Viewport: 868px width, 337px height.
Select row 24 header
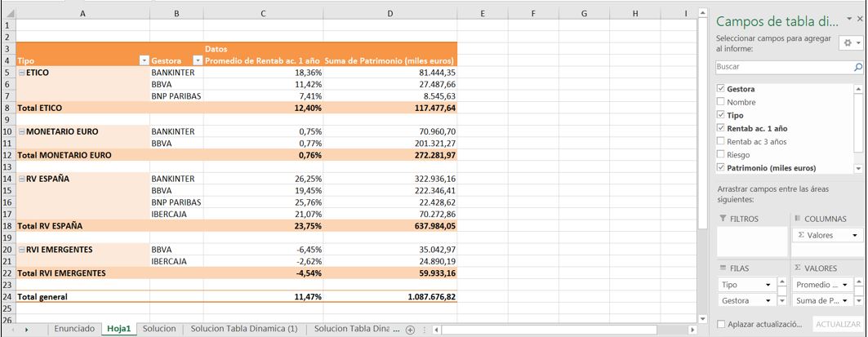point(7,296)
